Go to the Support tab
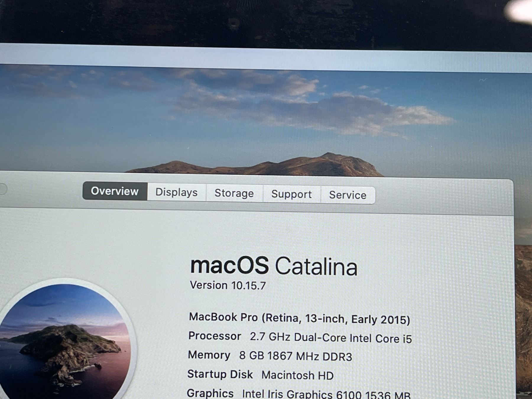This screenshot has height=399, width=532. pos(291,194)
